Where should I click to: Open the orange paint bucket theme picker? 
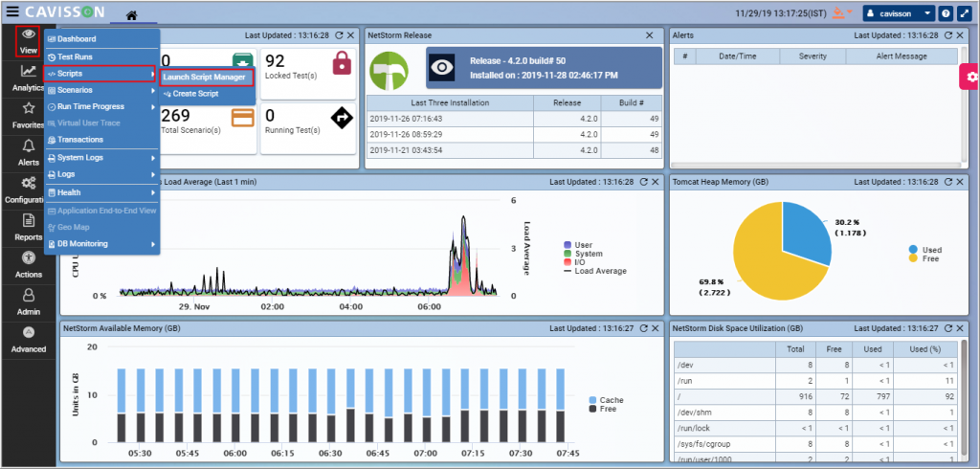pos(843,12)
